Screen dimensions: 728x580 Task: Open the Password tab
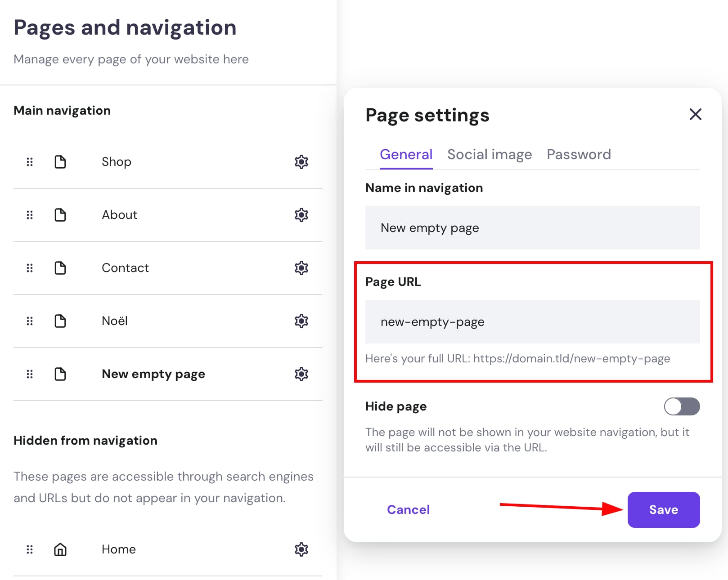click(579, 154)
